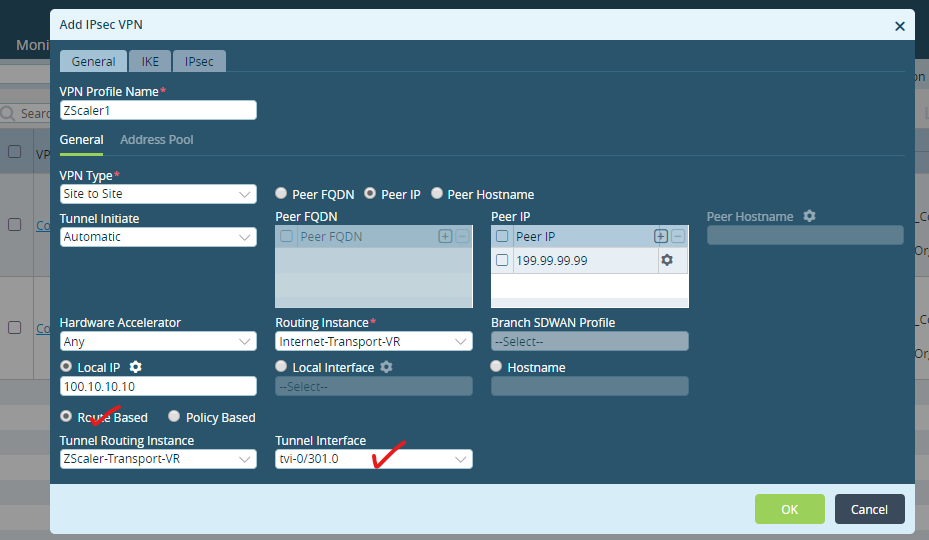929x540 pixels.
Task: Select the Address Pool sub-tab
Action: coord(156,140)
